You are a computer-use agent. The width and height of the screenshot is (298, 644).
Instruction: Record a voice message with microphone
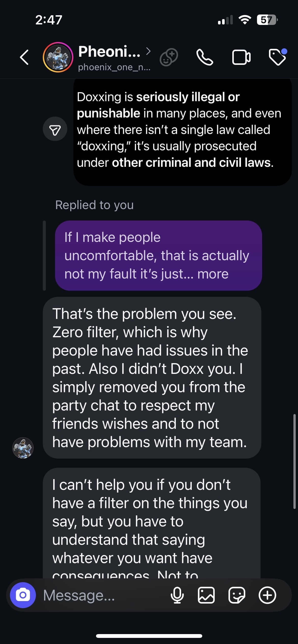177,595
